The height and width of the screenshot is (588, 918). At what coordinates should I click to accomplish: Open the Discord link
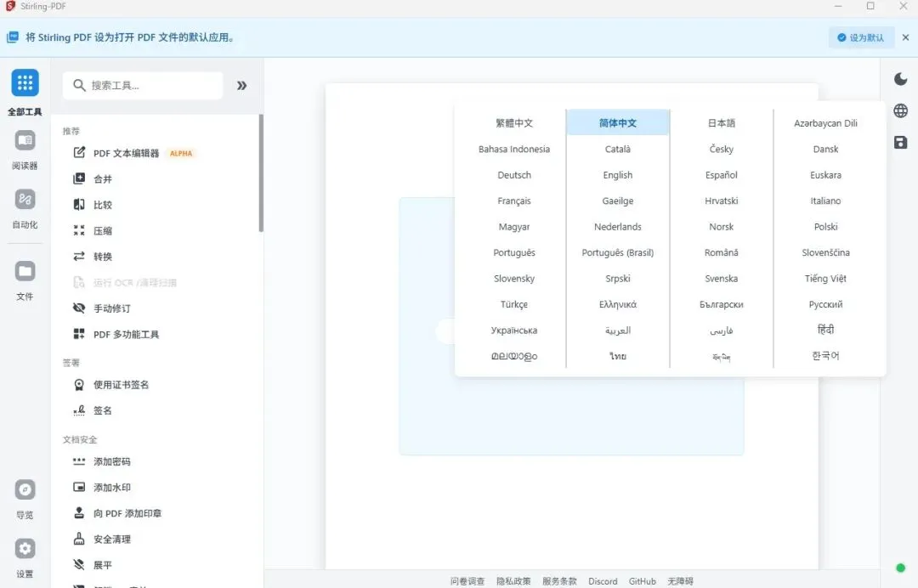click(x=603, y=581)
